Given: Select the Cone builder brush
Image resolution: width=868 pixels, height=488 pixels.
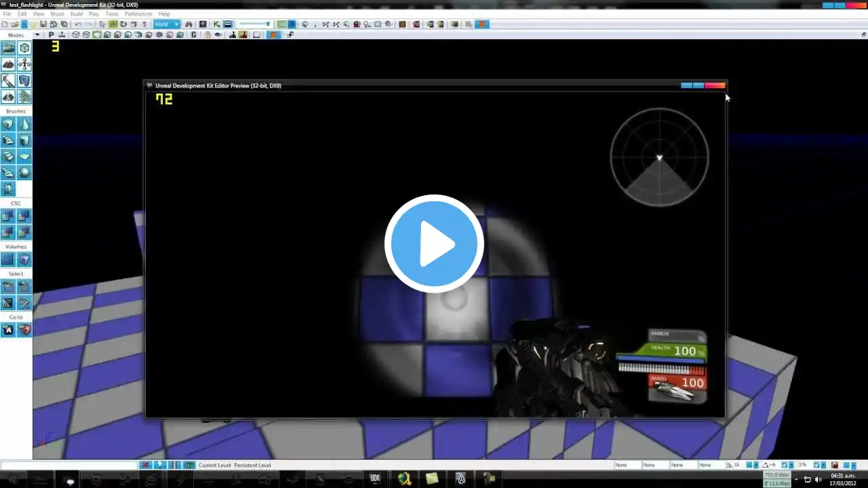Looking at the screenshot, I should [x=24, y=124].
